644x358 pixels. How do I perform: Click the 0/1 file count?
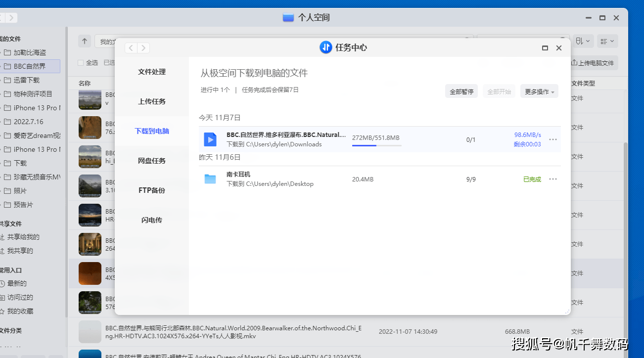click(471, 140)
